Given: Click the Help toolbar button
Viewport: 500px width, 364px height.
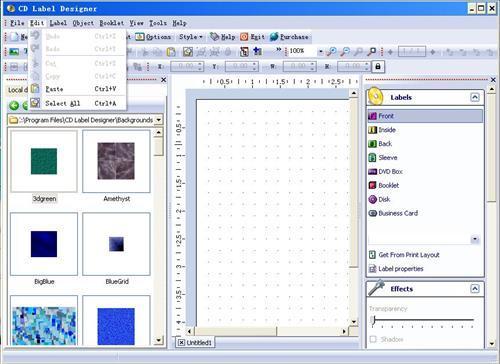Looking at the screenshot, I should point(223,37).
